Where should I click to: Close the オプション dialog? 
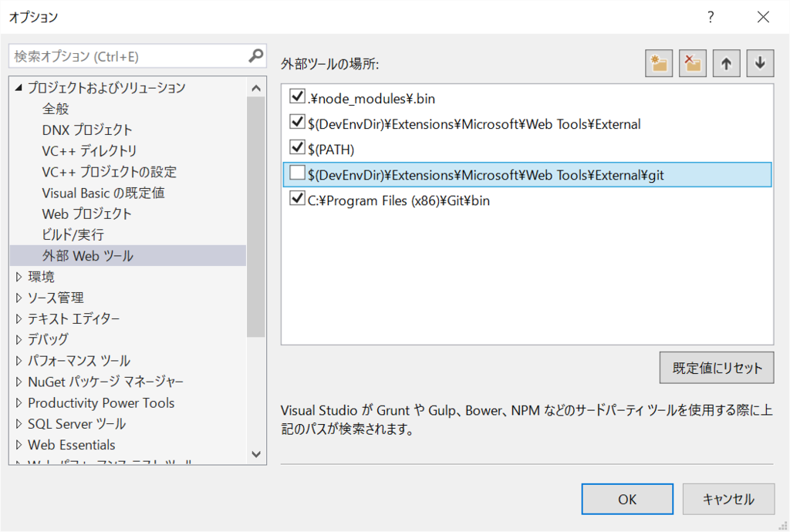pos(763,17)
